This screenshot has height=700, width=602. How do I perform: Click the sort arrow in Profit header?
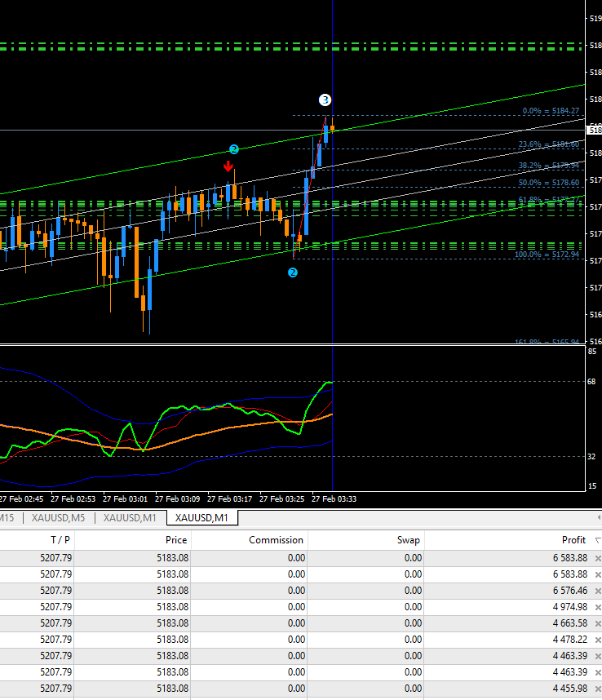(597, 540)
